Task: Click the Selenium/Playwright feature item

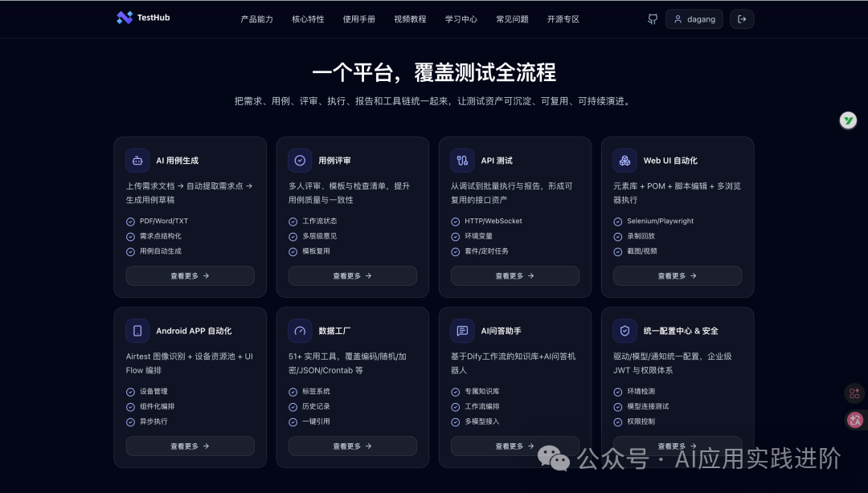Action: pyautogui.click(x=653, y=222)
